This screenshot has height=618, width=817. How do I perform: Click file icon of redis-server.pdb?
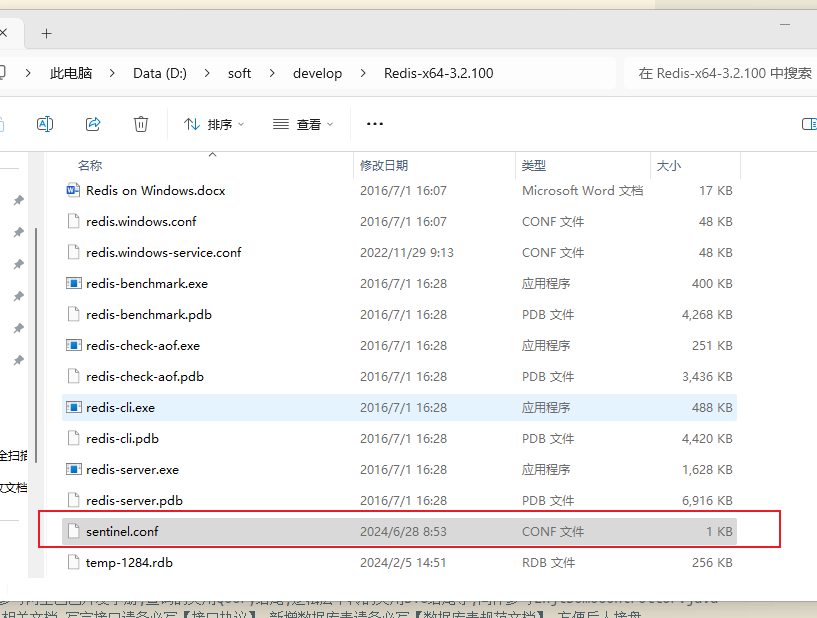tap(73, 501)
